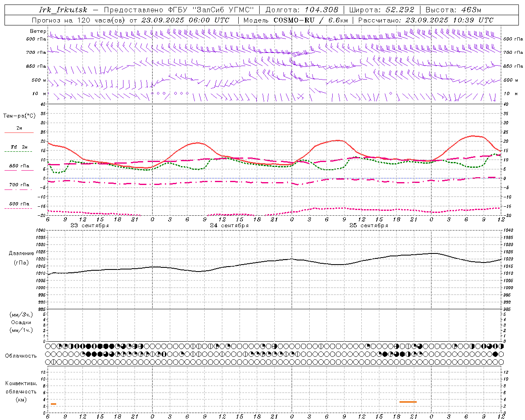This screenshot has width=525, height=420.
Task: Click the Irk_Irkutsk station title
Action: [x=63, y=10]
